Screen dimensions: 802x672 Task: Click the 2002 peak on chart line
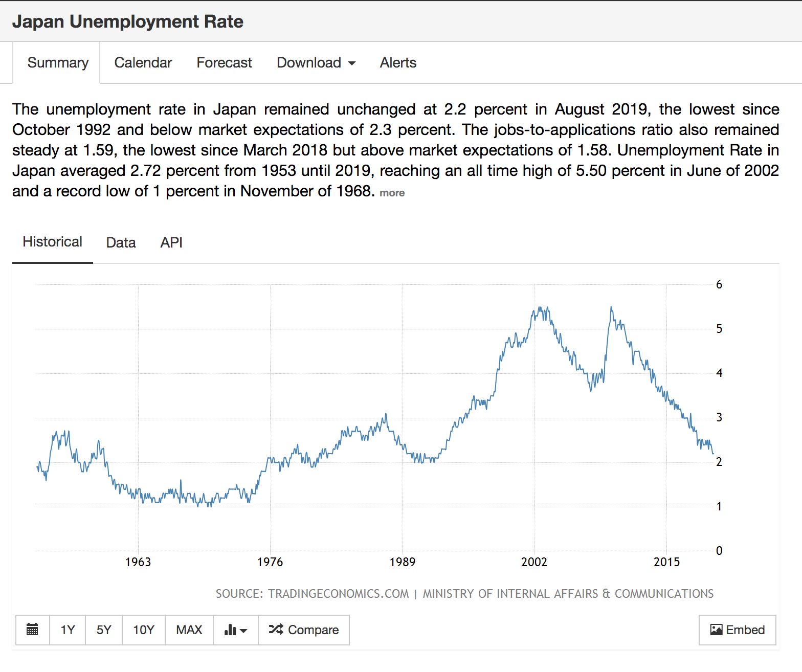[x=540, y=308]
